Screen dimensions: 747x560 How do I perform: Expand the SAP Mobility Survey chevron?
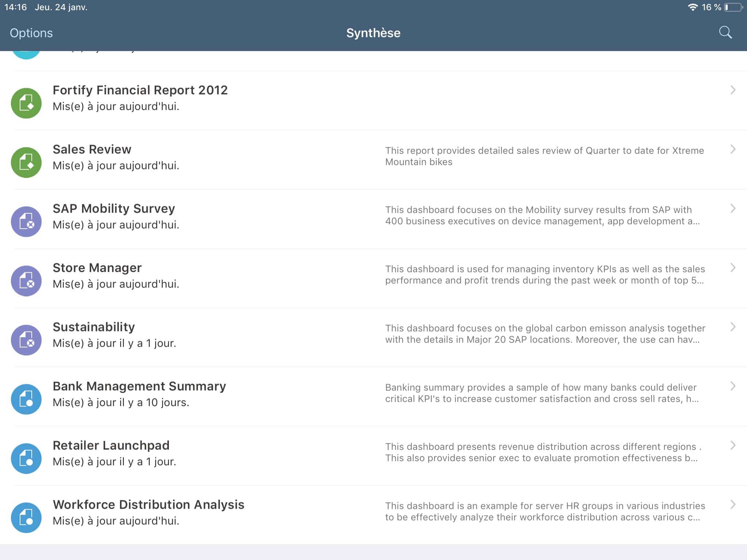[x=733, y=209]
